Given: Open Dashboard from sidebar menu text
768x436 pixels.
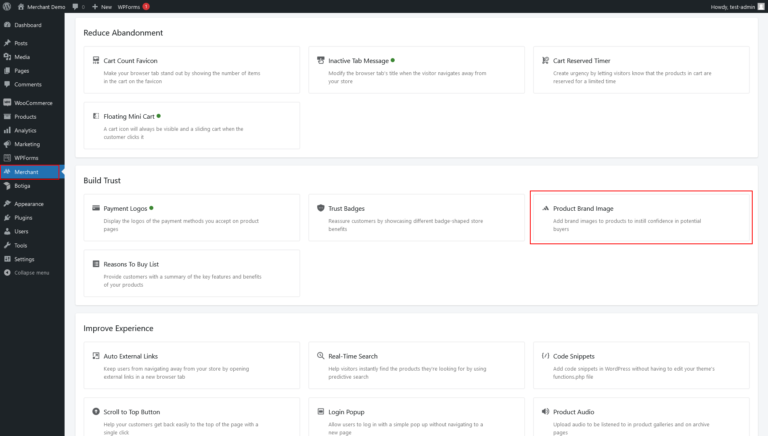Looking at the screenshot, I should coord(28,25).
